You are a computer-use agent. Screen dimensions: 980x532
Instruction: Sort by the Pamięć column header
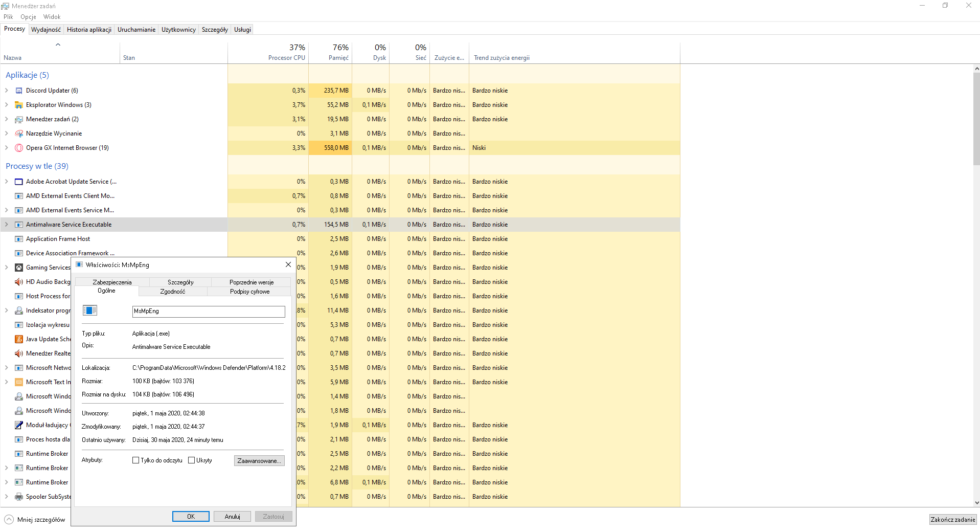click(x=330, y=52)
